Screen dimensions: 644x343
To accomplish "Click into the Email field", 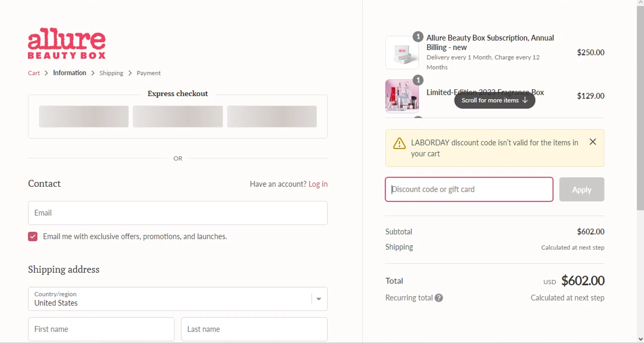I will click(178, 213).
